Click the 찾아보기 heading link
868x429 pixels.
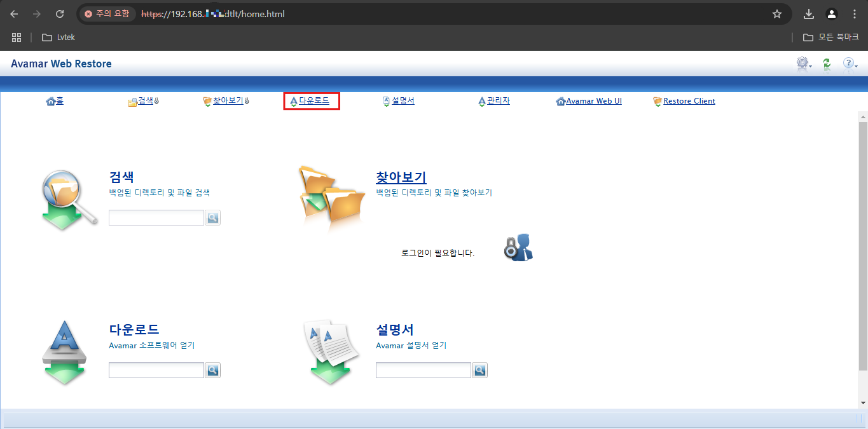click(x=401, y=177)
